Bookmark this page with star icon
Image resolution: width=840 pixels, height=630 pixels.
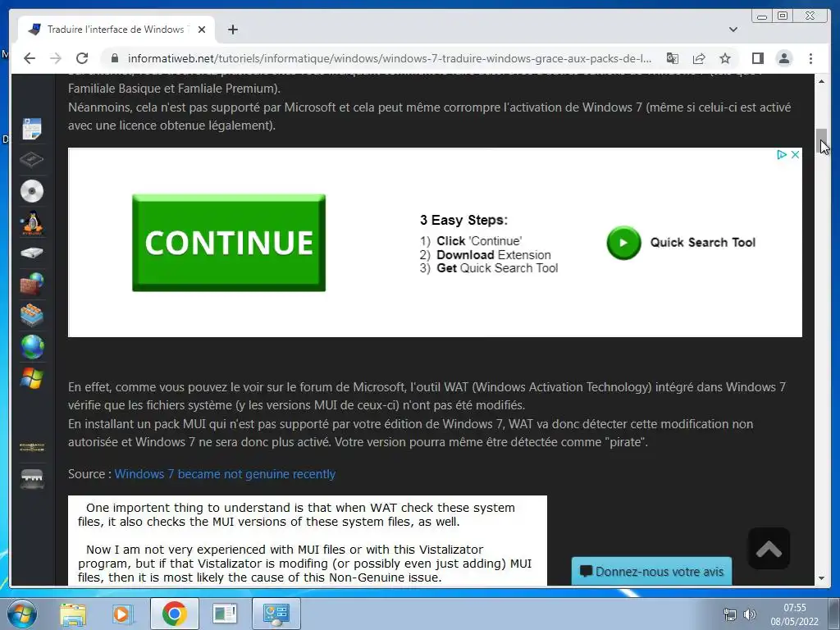pyautogui.click(x=725, y=58)
